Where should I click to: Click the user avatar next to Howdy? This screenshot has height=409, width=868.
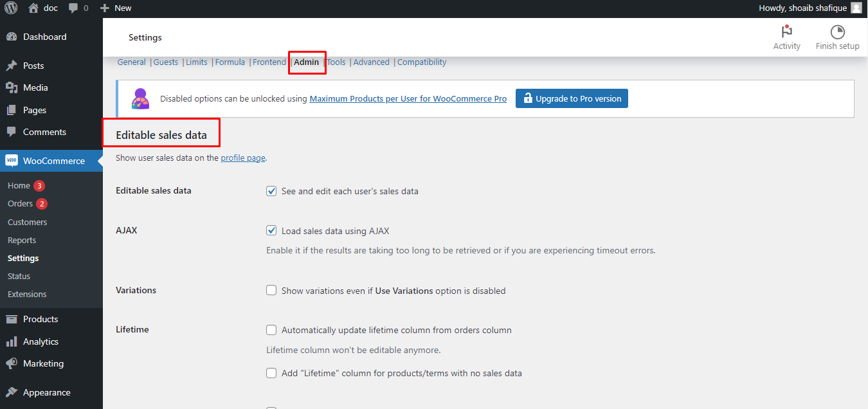(856, 8)
